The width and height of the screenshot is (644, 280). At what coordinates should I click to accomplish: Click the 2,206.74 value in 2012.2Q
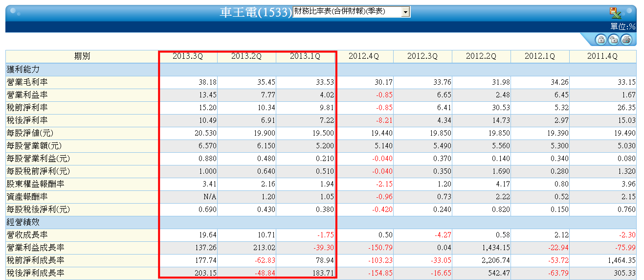pos(496,260)
